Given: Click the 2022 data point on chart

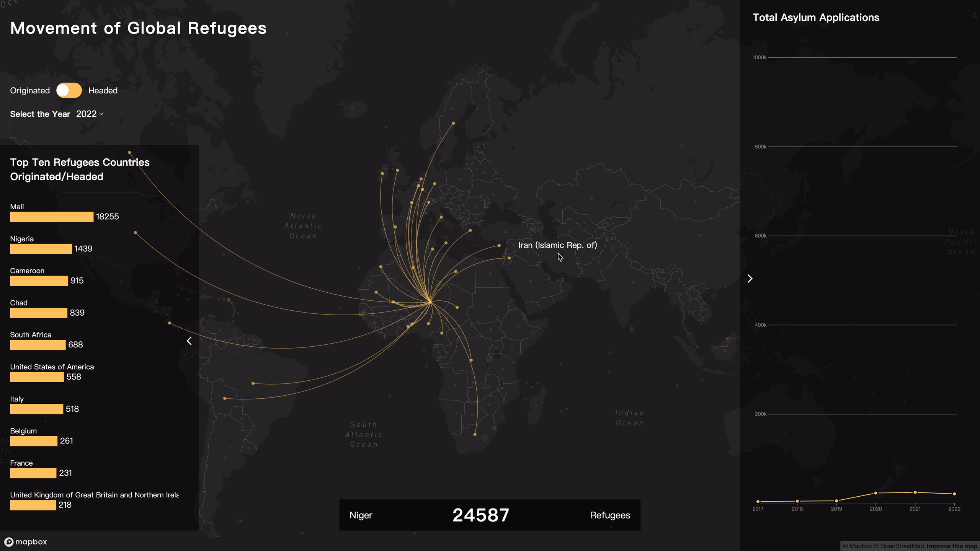Looking at the screenshot, I should (954, 494).
